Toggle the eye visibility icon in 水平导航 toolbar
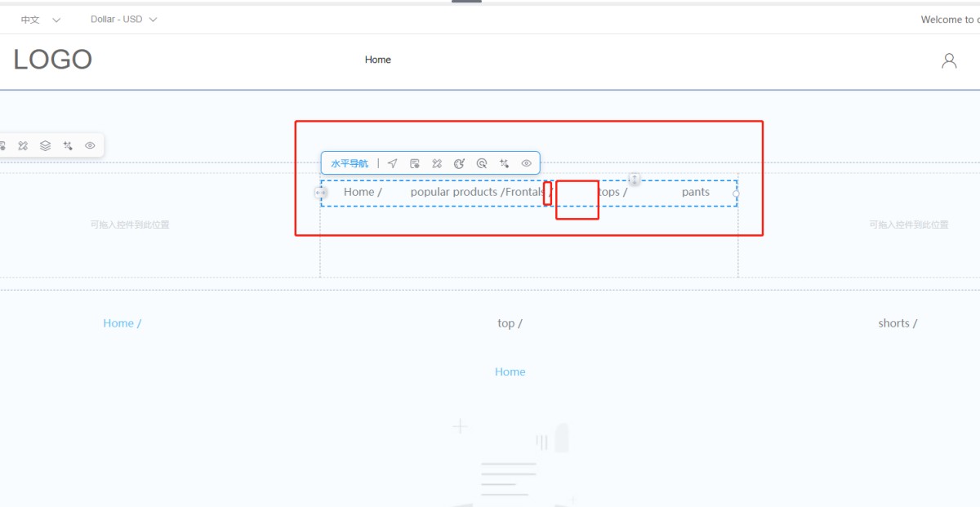The width and height of the screenshot is (980, 507). [x=527, y=163]
